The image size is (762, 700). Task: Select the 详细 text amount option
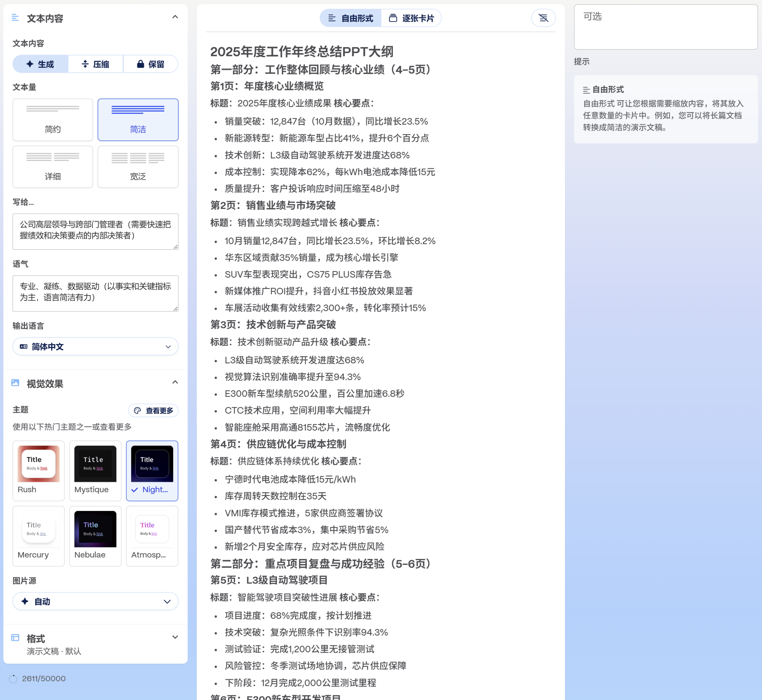pos(52,167)
